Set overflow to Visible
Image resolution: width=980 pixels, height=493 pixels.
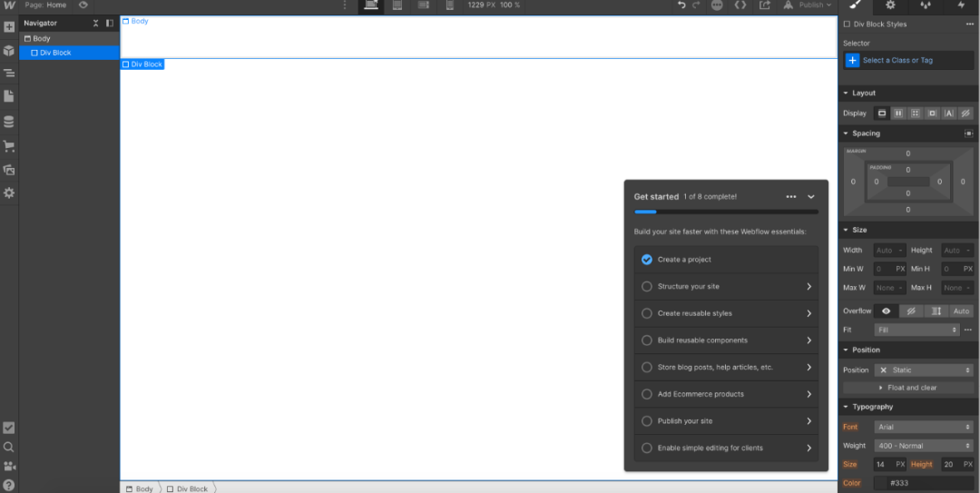[x=887, y=311]
